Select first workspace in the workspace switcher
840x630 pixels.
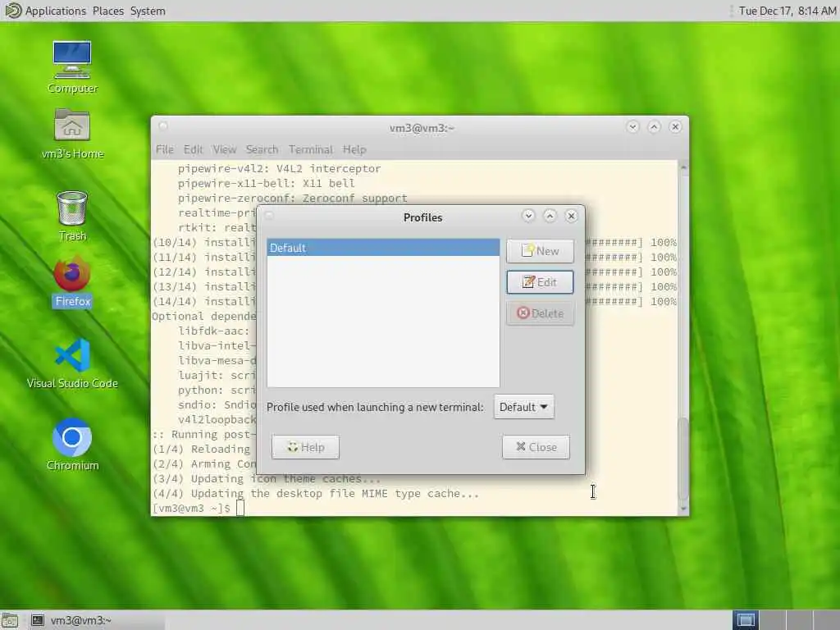click(745, 620)
